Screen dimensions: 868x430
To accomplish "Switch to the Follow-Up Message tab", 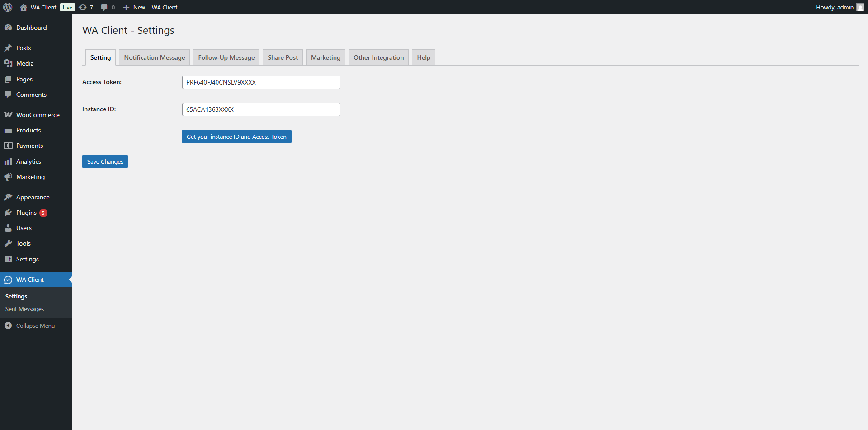I will point(226,57).
